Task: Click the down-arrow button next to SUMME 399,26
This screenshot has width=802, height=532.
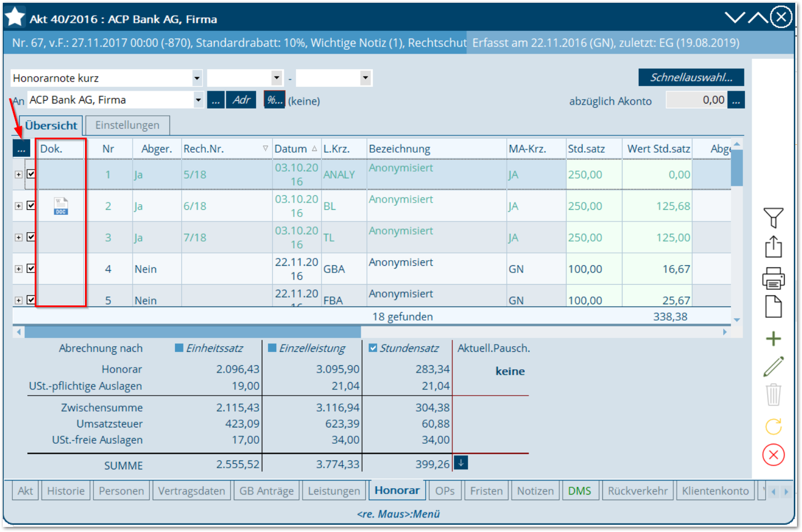Action: coord(460,463)
